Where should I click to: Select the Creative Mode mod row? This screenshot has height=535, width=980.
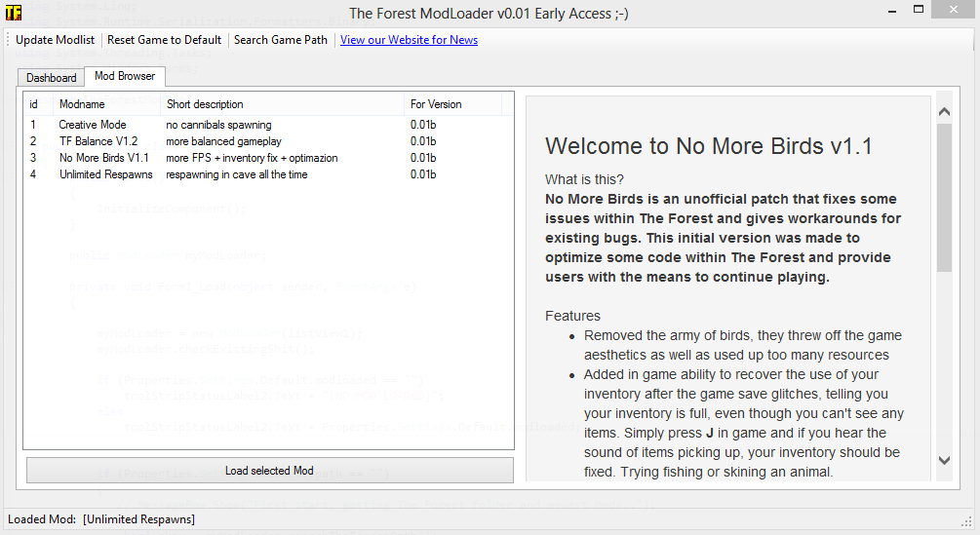tap(93, 125)
